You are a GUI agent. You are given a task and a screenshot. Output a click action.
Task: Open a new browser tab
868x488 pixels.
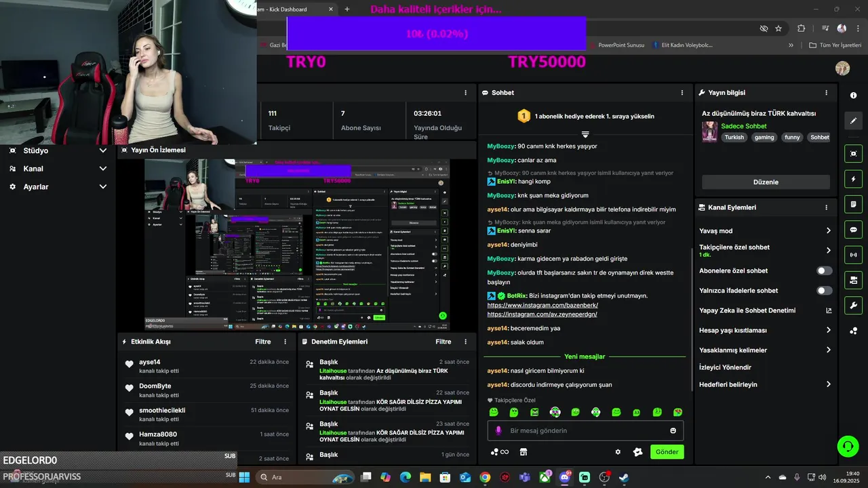347,9
